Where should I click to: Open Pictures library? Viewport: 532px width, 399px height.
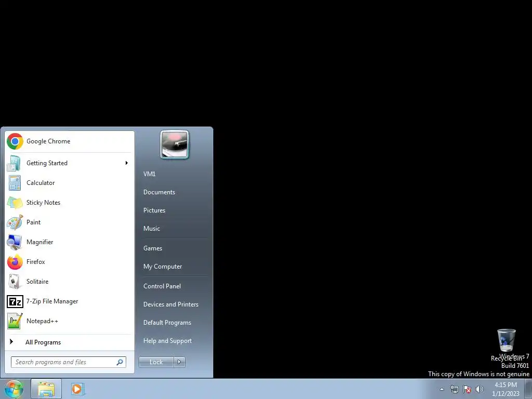pos(154,210)
